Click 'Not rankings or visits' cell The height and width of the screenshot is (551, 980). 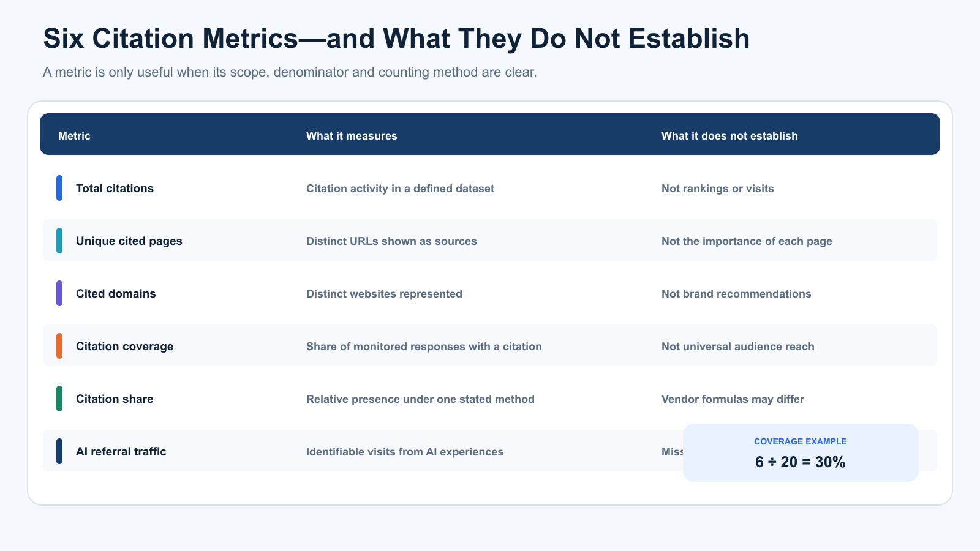[717, 189]
